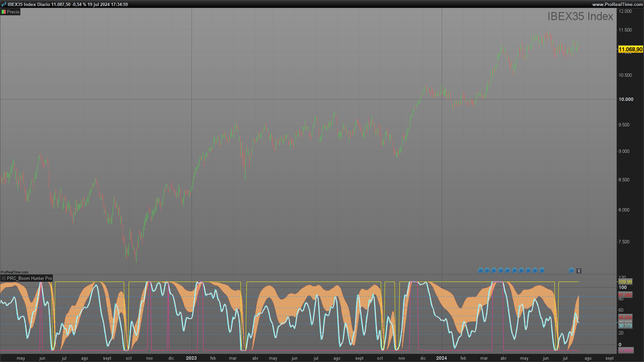Image resolution: width=644 pixels, height=362 pixels.
Task: Click the small ProRealTime.com watermark text
Action: click(x=14, y=272)
